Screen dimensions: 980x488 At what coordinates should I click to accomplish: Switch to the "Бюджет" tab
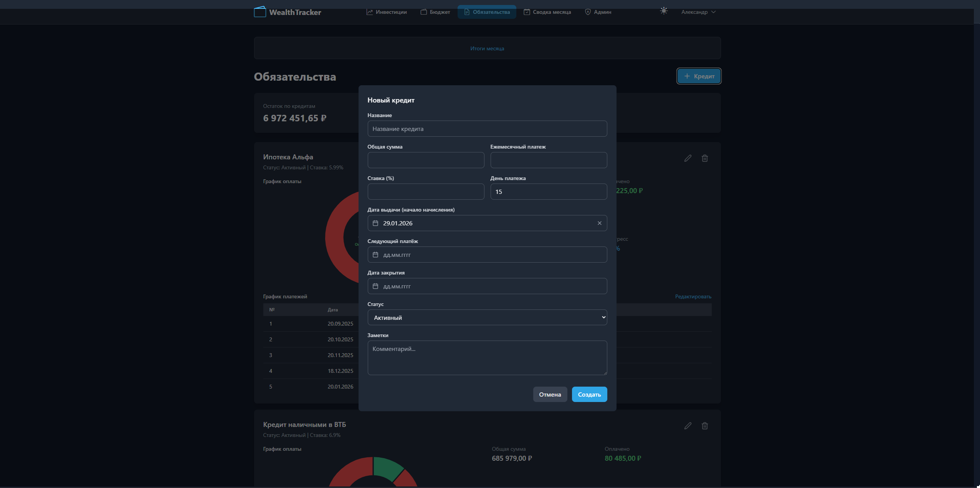click(x=435, y=12)
